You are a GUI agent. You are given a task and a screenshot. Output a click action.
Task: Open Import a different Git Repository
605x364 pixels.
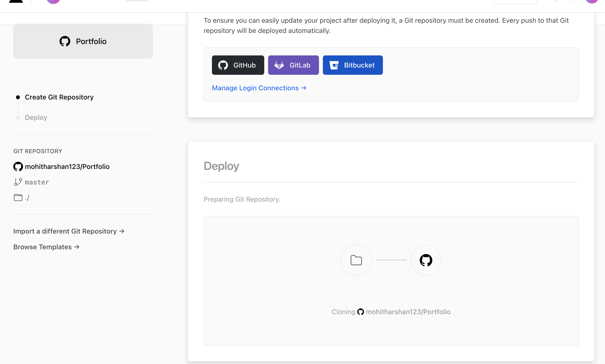(x=69, y=231)
